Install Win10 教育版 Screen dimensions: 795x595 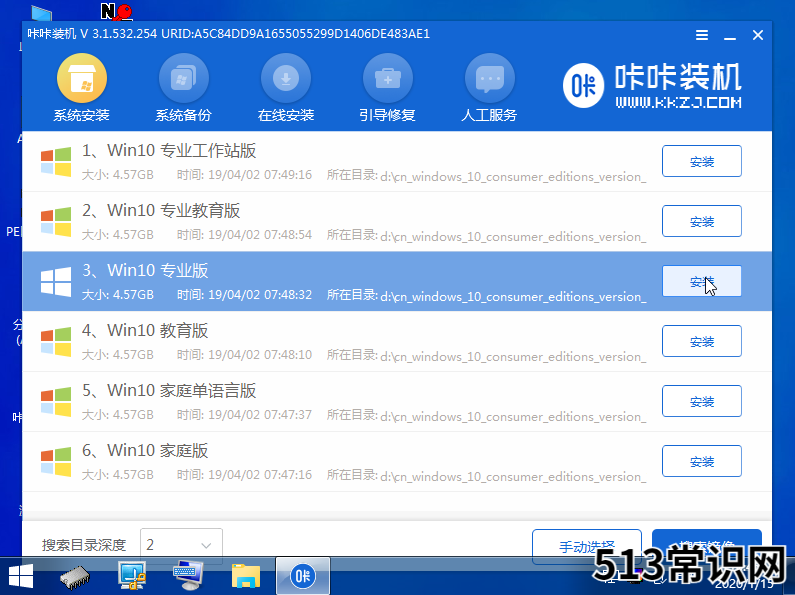pyautogui.click(x=702, y=341)
